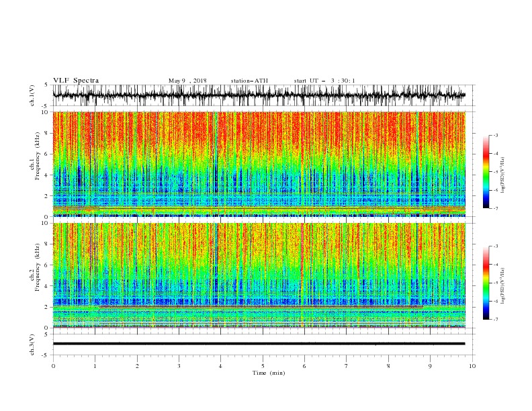Click the ch.1 PSD color bar

pos(486,172)
